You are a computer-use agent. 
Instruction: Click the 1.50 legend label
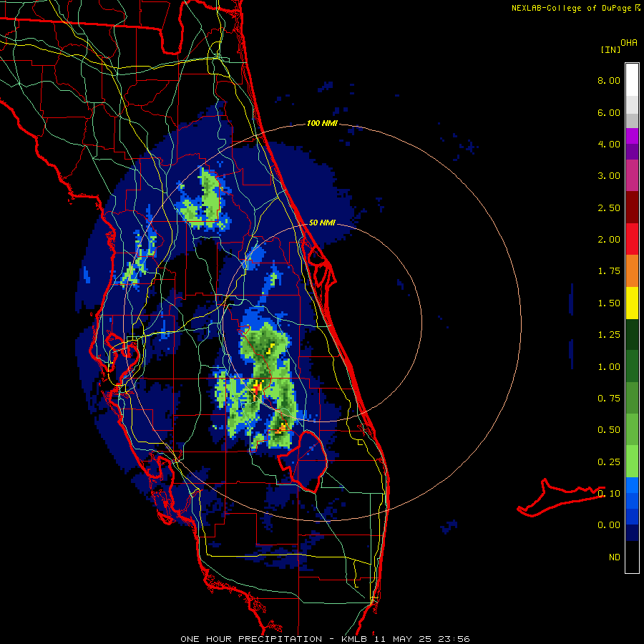[x=608, y=303]
